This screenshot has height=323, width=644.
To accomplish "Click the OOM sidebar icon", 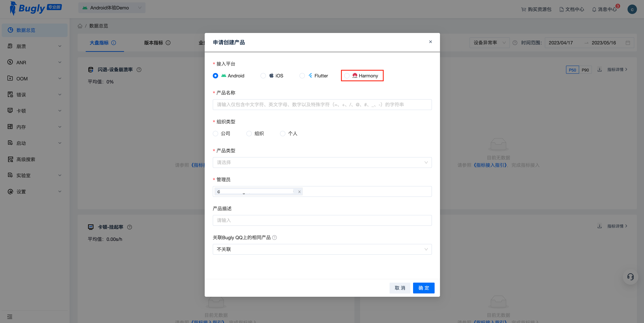I will (10, 78).
